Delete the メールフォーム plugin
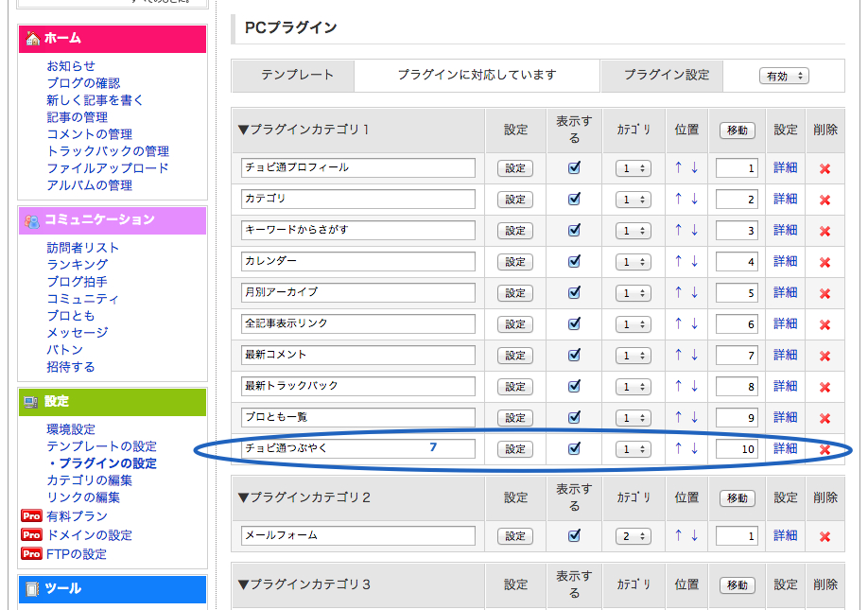 [x=825, y=536]
